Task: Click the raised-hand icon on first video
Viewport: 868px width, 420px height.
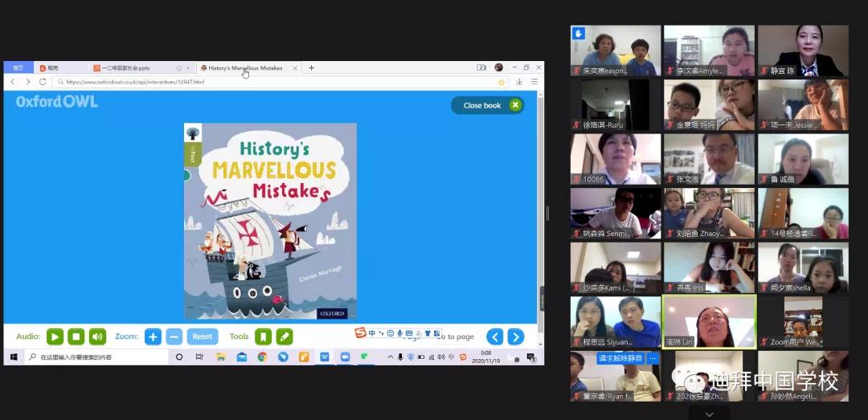Action: tap(579, 33)
